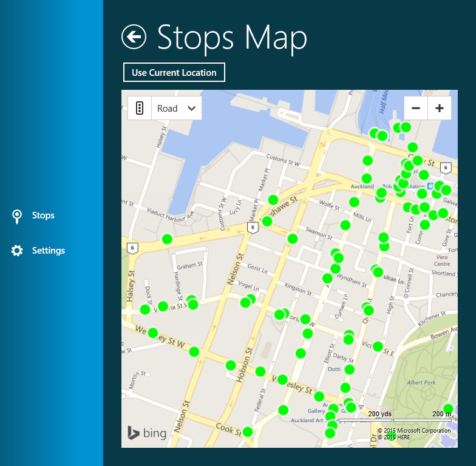Select the stop left of the Vict St E label

348,339
